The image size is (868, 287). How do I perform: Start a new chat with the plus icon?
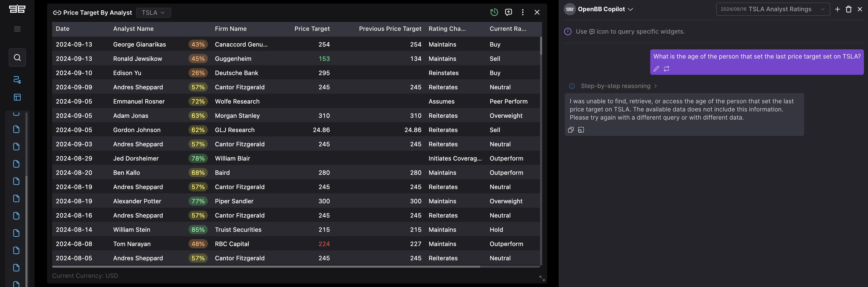(837, 9)
